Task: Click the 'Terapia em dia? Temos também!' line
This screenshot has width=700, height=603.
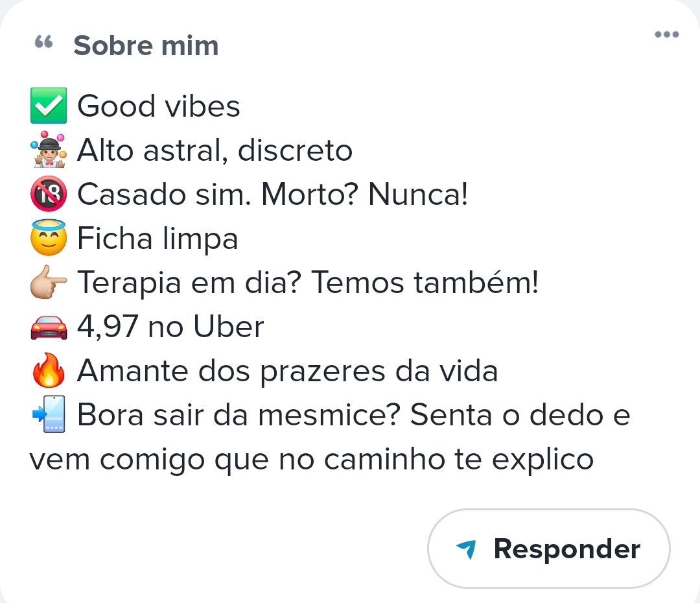Action: (x=308, y=283)
